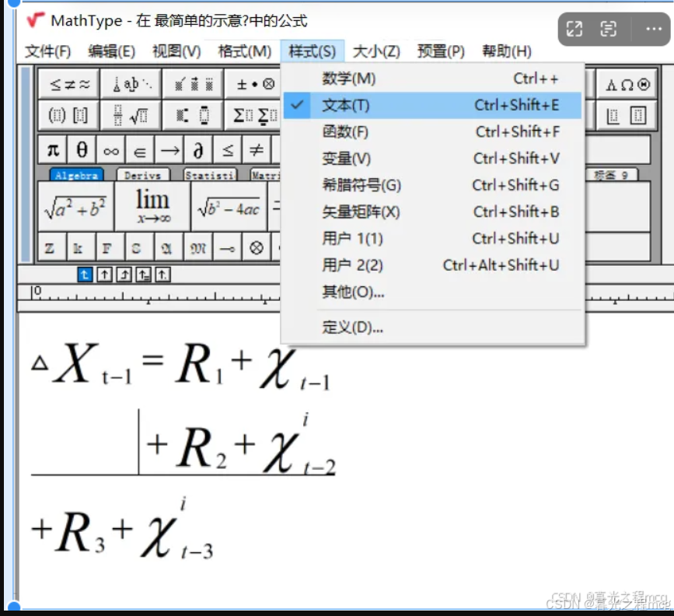Click the fullscreen expand overlay button
This screenshot has width=674, height=616.
574,30
